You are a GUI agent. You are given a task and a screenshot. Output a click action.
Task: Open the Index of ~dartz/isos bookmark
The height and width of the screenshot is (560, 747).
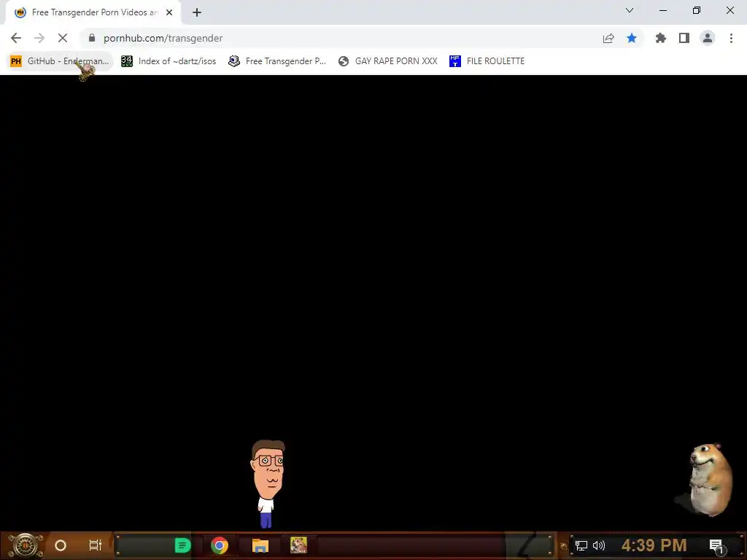(169, 61)
